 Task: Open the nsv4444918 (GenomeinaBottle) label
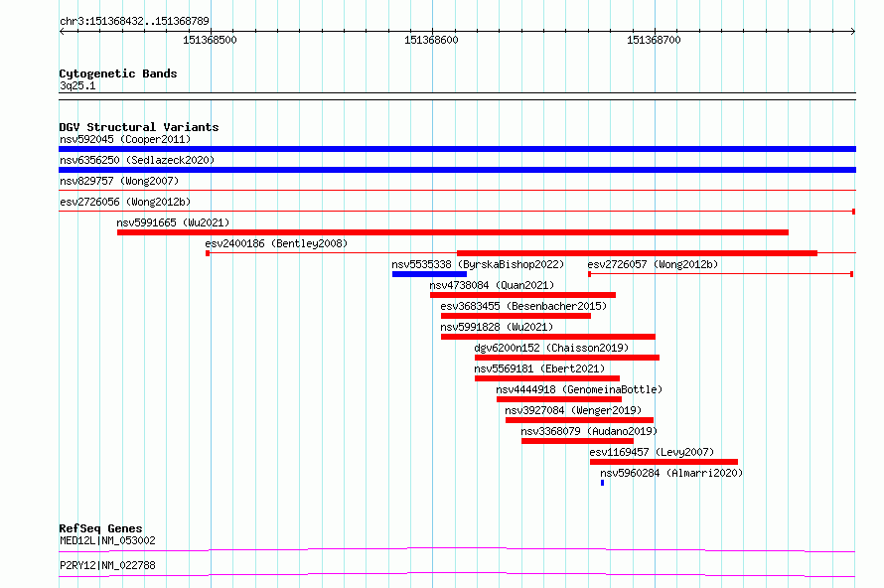coord(579,389)
